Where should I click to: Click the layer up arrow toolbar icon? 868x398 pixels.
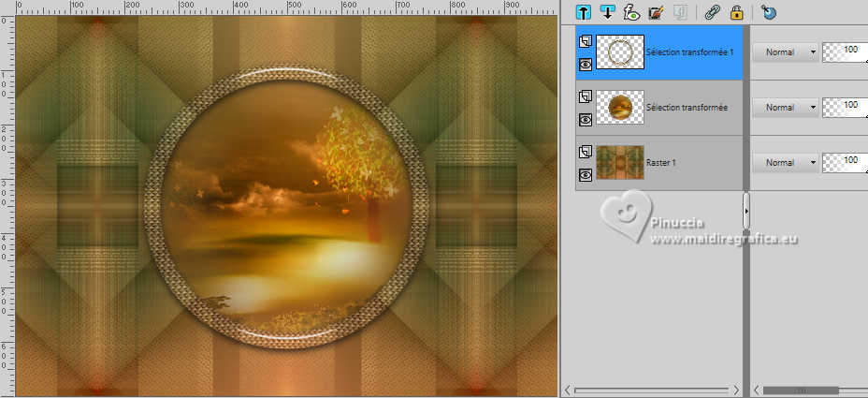[x=583, y=12]
